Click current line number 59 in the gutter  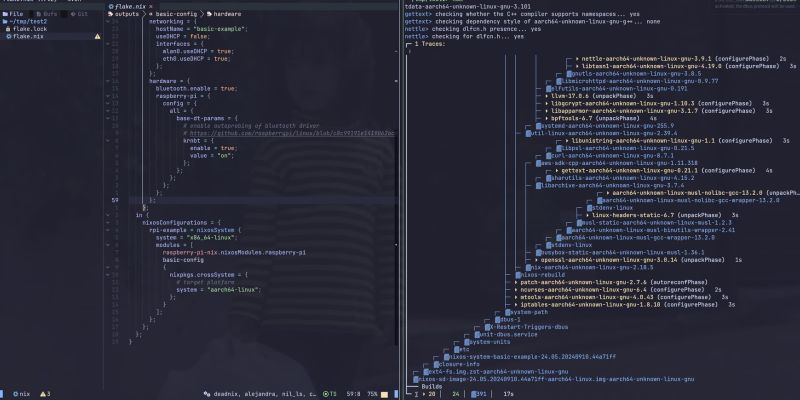115,201
